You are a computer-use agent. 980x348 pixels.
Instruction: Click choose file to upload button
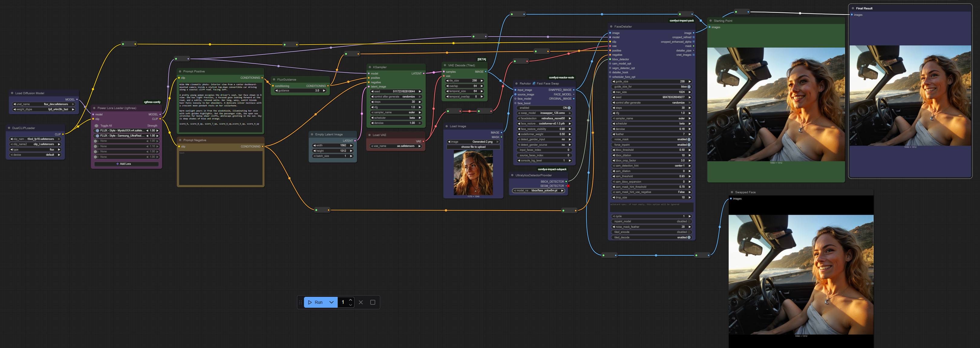(473, 147)
